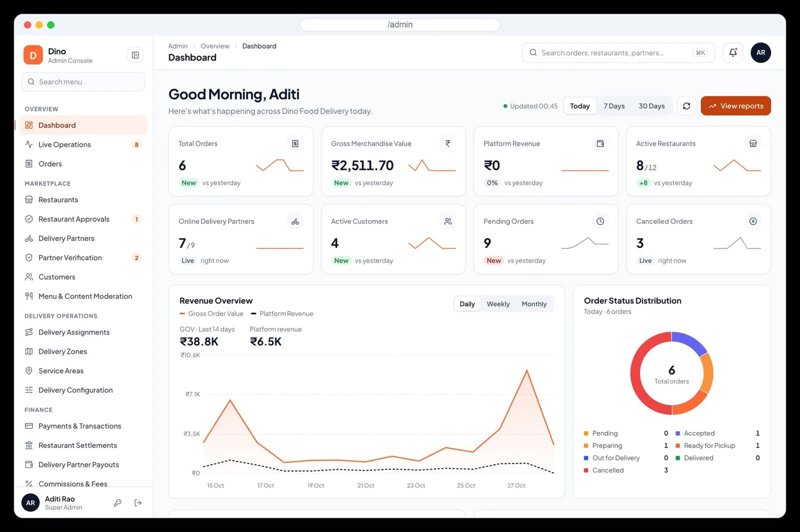Viewport: 800px width, 532px height.
Task: Open Live Operations in sidebar
Action: click(x=83, y=144)
